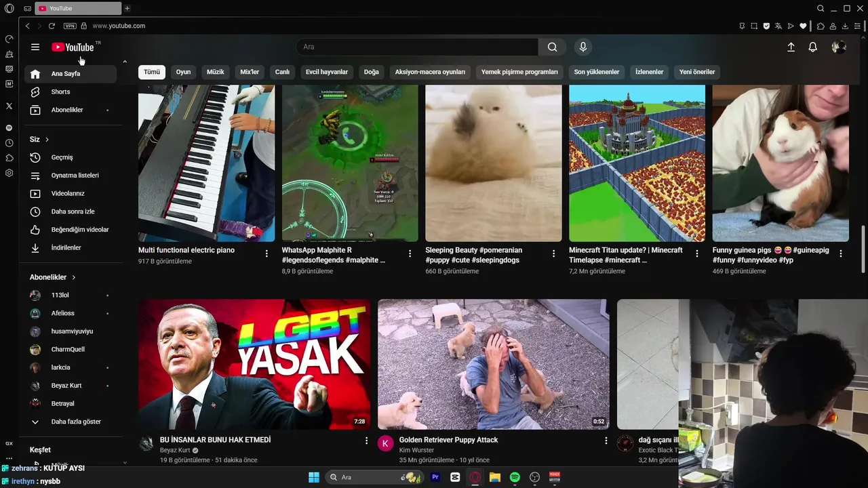This screenshot has width=868, height=488.
Task: Open the notifications bell
Action: pos(812,47)
